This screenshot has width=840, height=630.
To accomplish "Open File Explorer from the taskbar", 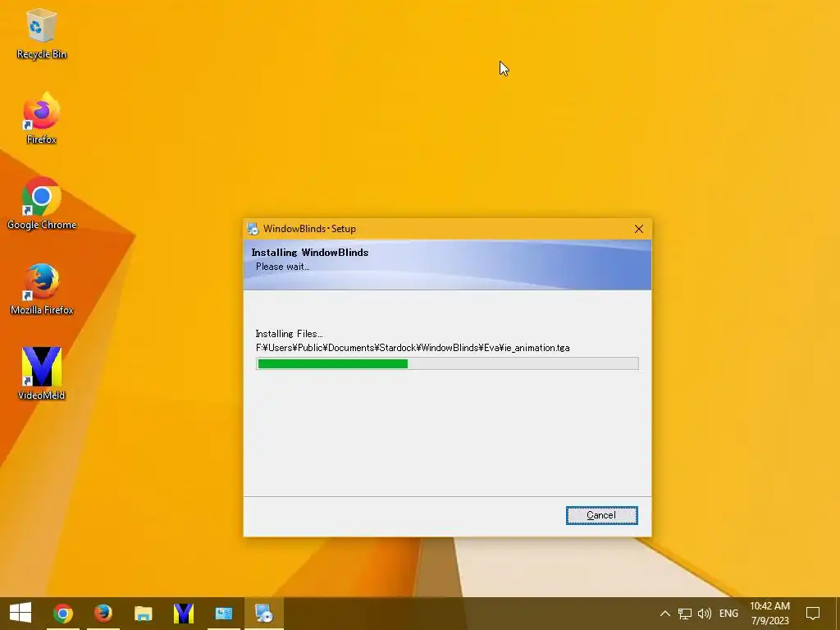I will (143, 614).
